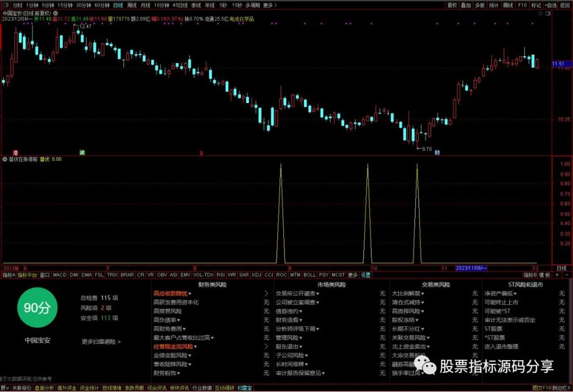
Task: Open 综合资讯 bottom tab
Action: 157,388
